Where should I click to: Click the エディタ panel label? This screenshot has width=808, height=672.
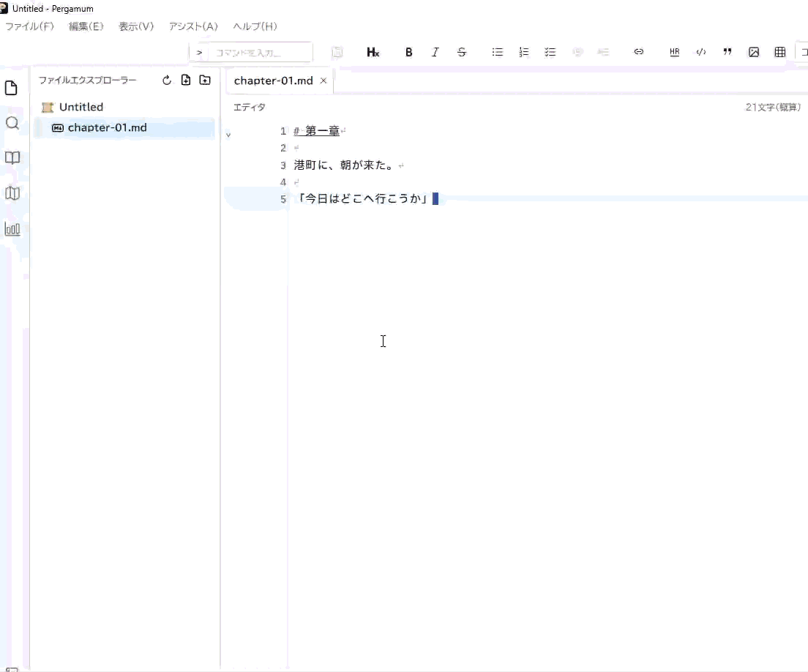pos(250,107)
